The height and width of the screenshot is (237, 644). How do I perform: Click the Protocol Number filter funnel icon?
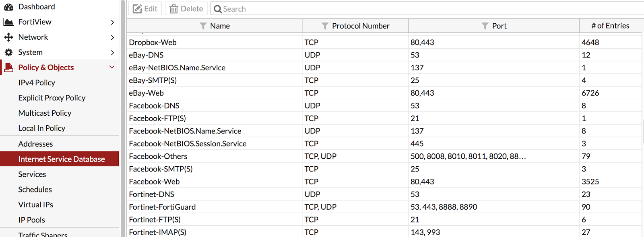(x=325, y=26)
